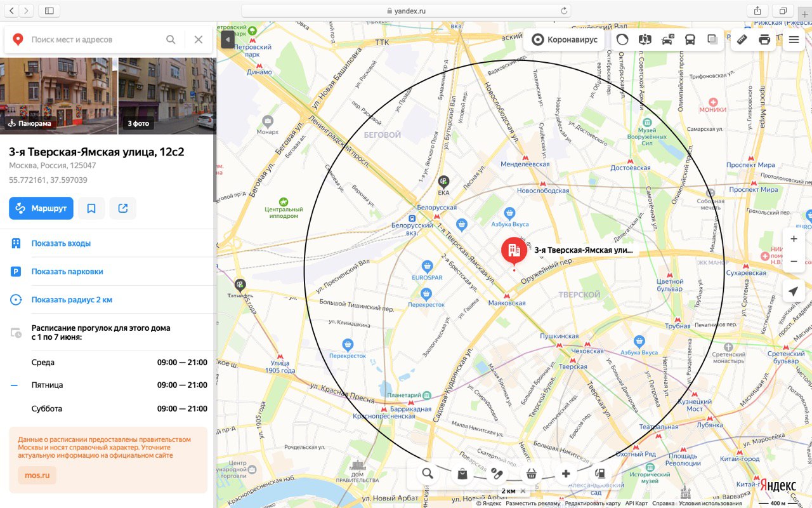Click the search magnifier in the search box
Viewport: 812px width, 508px height.
pyautogui.click(x=171, y=39)
